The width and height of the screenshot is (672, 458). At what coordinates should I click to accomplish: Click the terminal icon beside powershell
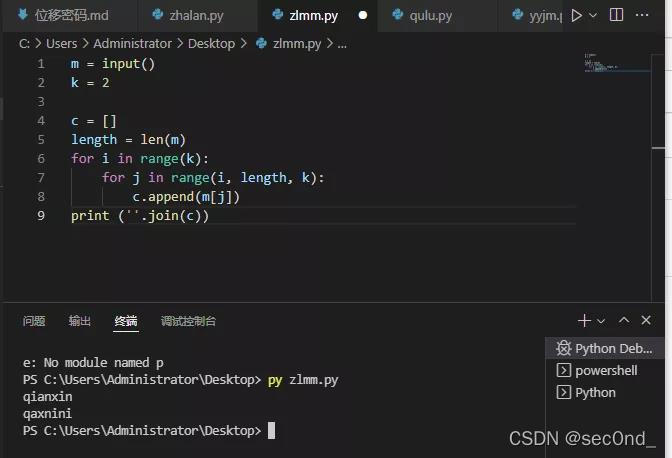(x=564, y=370)
